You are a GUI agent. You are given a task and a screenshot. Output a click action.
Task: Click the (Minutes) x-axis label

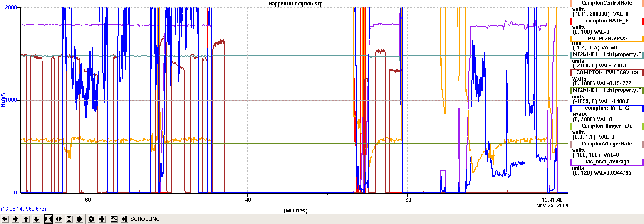tap(296, 211)
